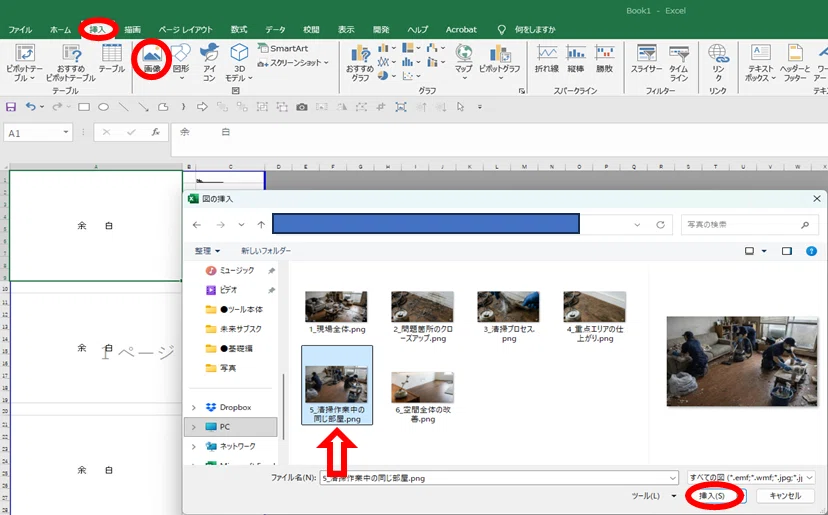Expand the address bar history dropdown
This screenshot has height=515, width=828.
pyautogui.click(x=637, y=225)
